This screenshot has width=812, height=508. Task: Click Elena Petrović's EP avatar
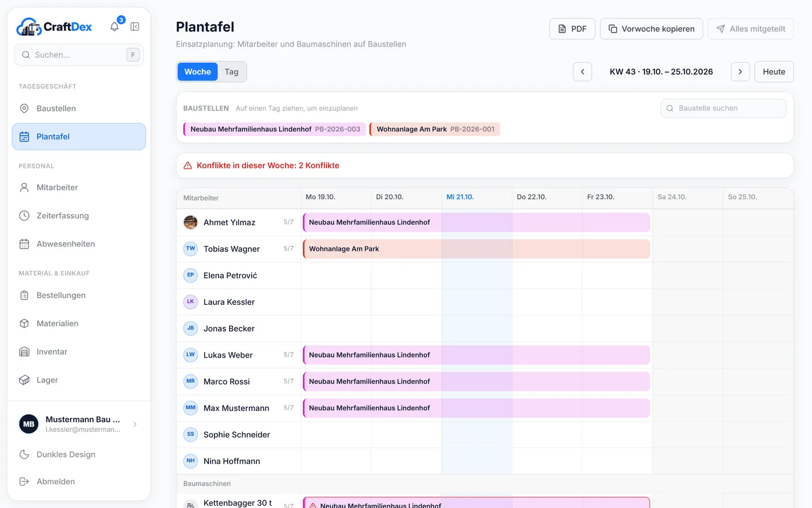(190, 275)
